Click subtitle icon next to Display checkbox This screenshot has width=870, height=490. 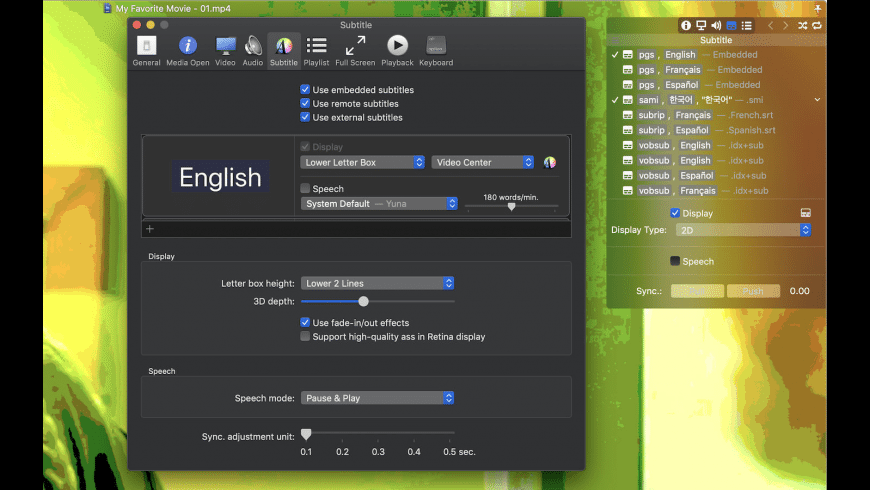tap(806, 213)
